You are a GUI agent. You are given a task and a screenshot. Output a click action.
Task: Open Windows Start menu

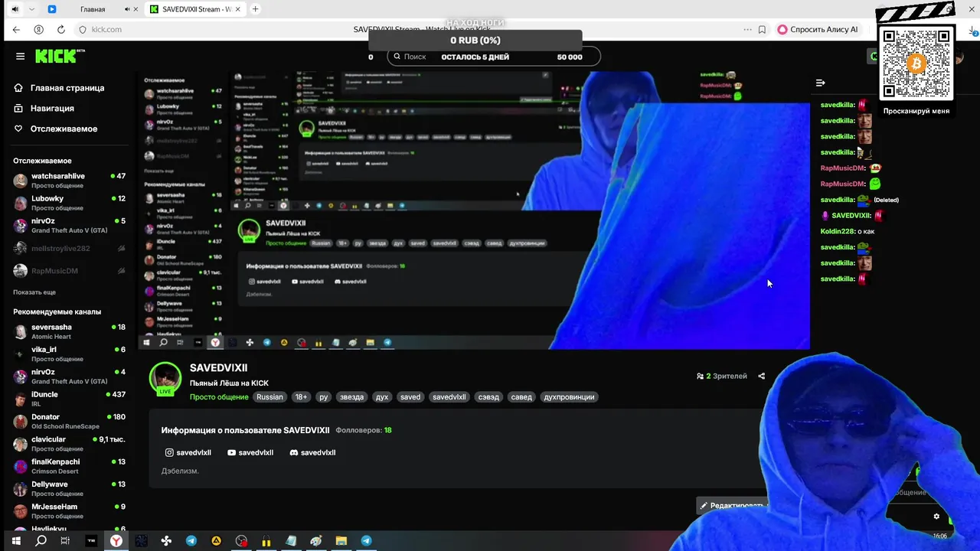point(16,540)
